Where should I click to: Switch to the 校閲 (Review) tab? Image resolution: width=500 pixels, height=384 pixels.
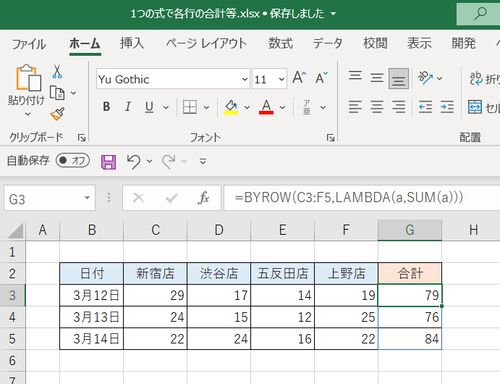(x=375, y=43)
